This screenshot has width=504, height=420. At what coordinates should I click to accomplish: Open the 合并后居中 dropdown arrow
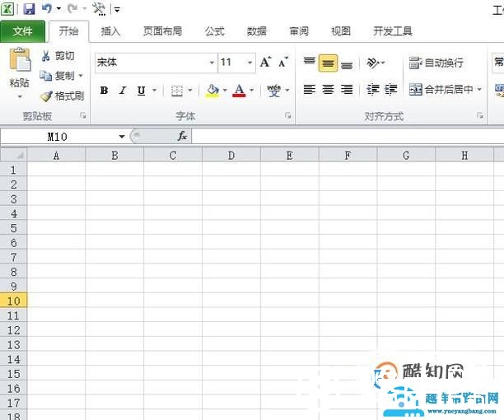479,89
